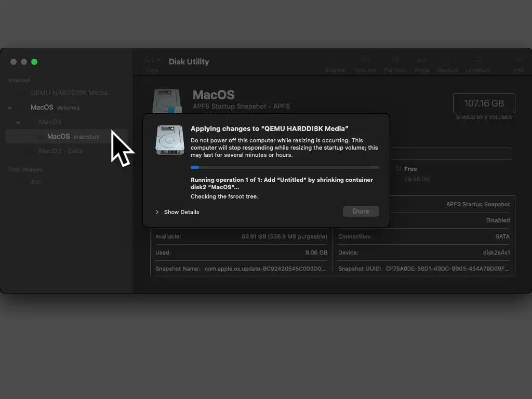Click the APFS Startup Snapshot type value
532x399 pixels.
[478, 204]
